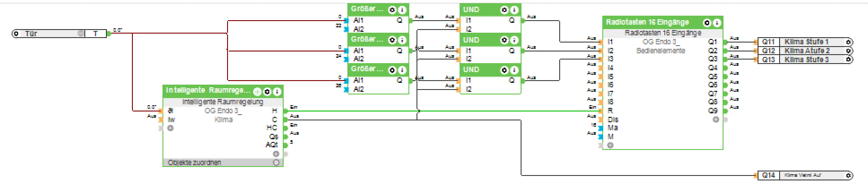Select Radiotasten 16 Eingänge block title
This screenshot has width=868, height=184.
[647, 22]
